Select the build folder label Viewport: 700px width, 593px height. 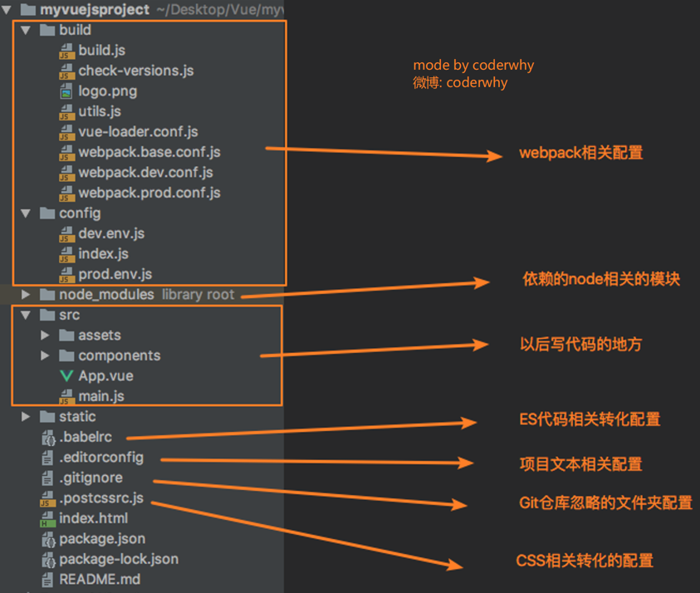[x=75, y=30]
